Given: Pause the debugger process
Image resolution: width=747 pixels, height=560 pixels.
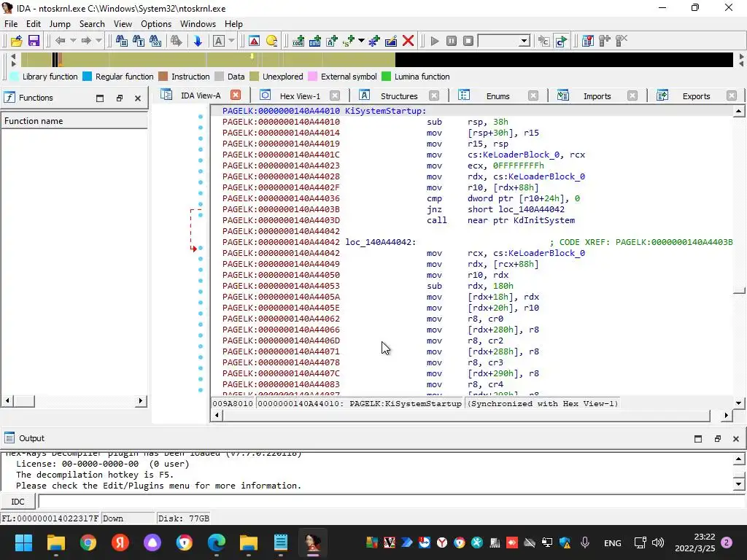Looking at the screenshot, I should pyautogui.click(x=452, y=41).
